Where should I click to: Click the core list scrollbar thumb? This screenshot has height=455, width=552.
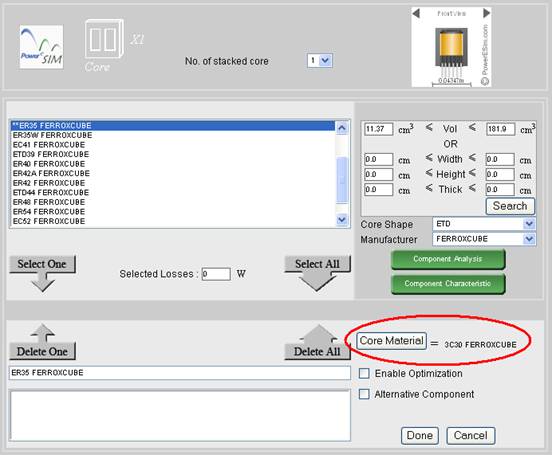[342, 180]
